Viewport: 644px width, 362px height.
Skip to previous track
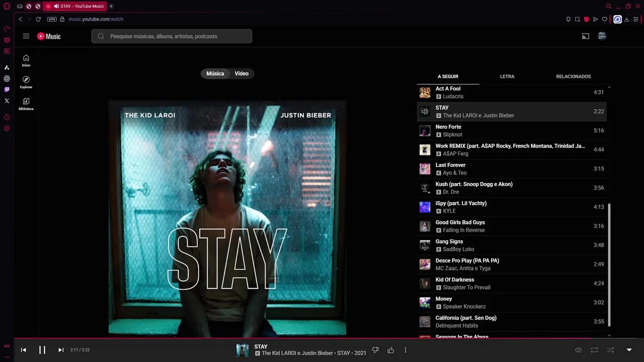pyautogui.click(x=23, y=350)
